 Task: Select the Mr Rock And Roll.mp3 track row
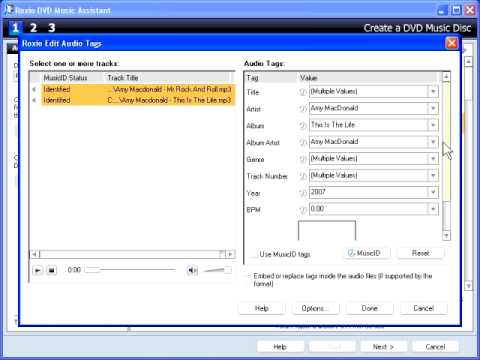click(138, 89)
